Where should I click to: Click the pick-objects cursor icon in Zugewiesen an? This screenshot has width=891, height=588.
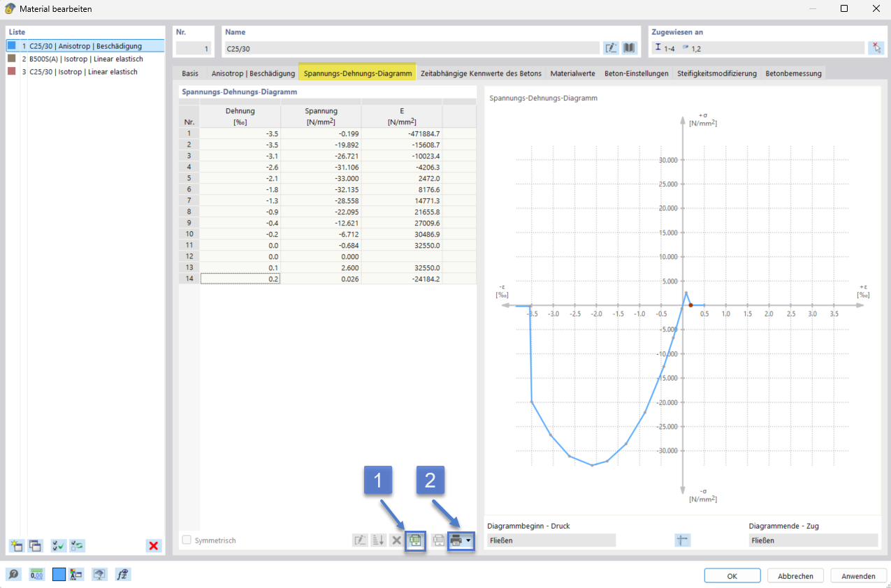pyautogui.click(x=876, y=48)
